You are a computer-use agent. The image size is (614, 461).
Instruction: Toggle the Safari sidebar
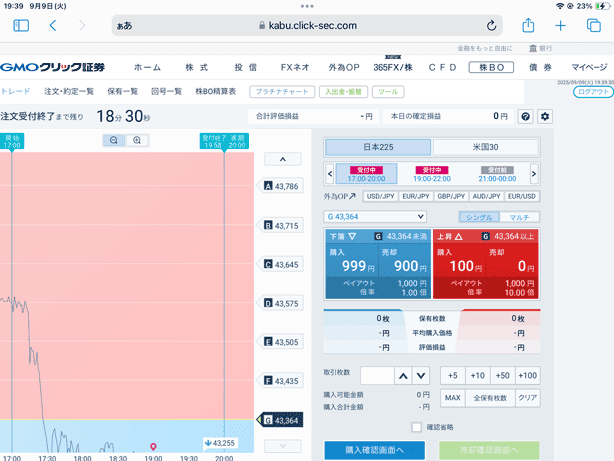[x=21, y=25]
